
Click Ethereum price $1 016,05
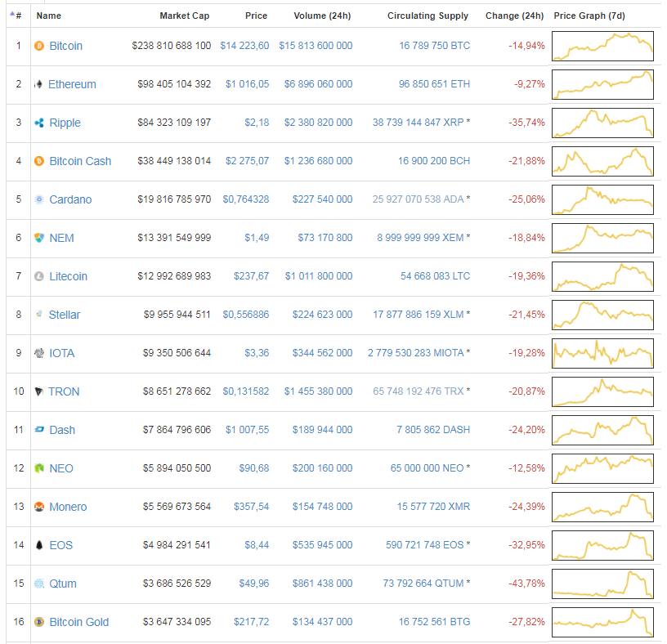247,84
